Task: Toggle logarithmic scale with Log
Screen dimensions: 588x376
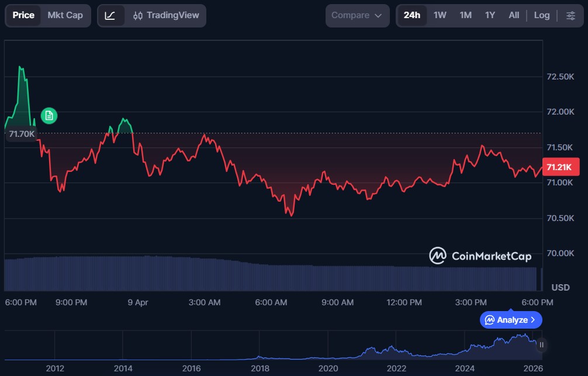Action: [x=541, y=15]
